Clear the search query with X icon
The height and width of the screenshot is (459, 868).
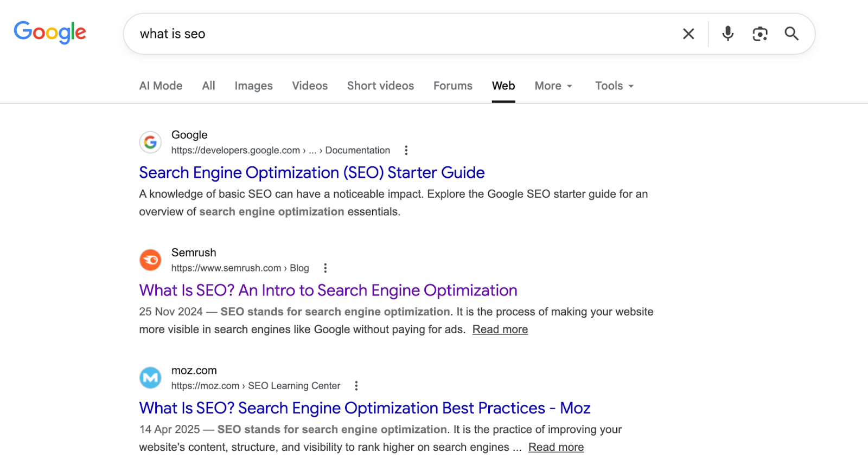click(688, 34)
